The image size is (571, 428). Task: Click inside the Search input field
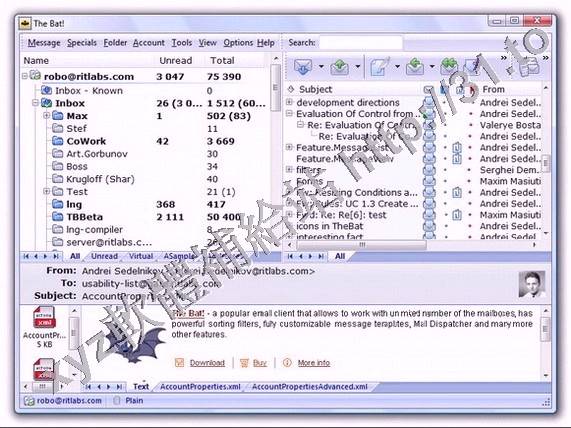click(x=361, y=43)
